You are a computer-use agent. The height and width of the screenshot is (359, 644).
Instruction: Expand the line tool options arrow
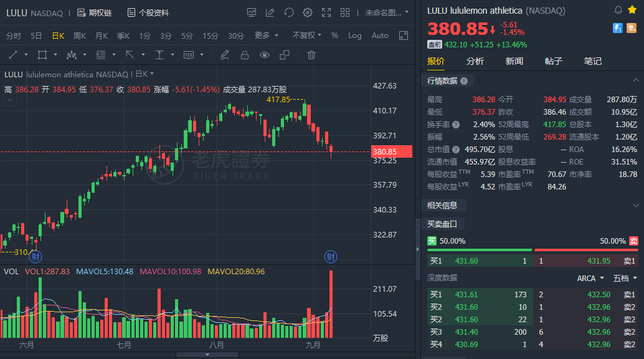point(26,55)
